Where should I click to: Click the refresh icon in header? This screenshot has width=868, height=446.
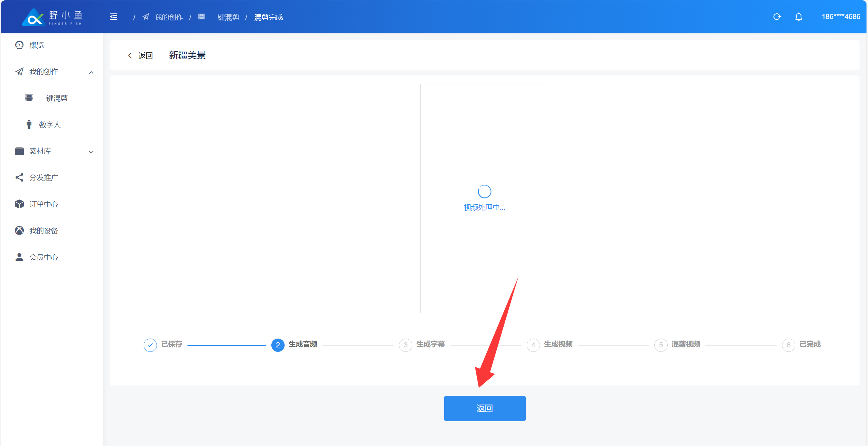tap(777, 17)
